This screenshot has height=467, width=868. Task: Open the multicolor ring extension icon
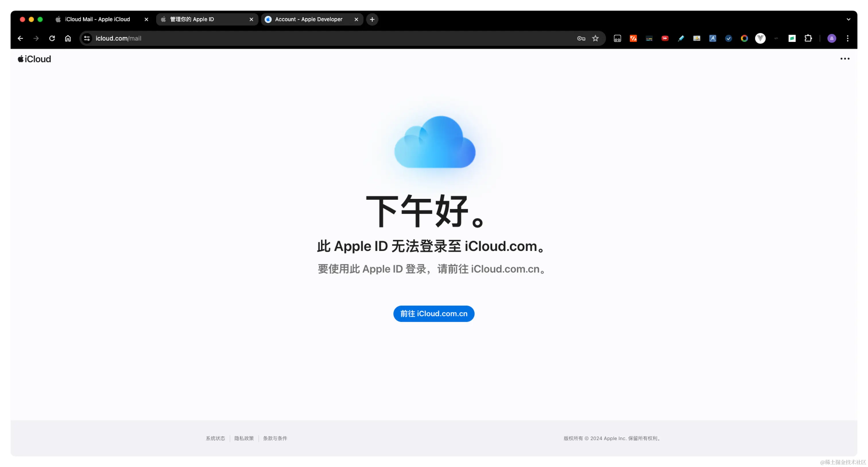click(x=744, y=38)
